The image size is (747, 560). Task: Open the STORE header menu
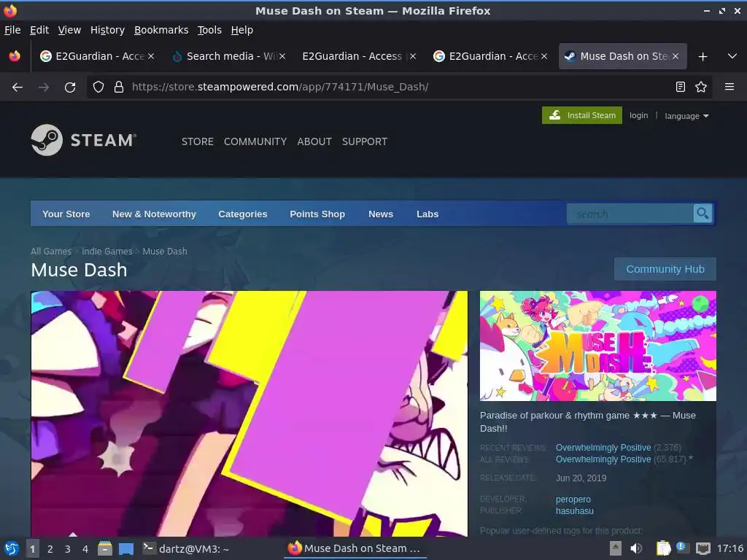click(x=197, y=141)
